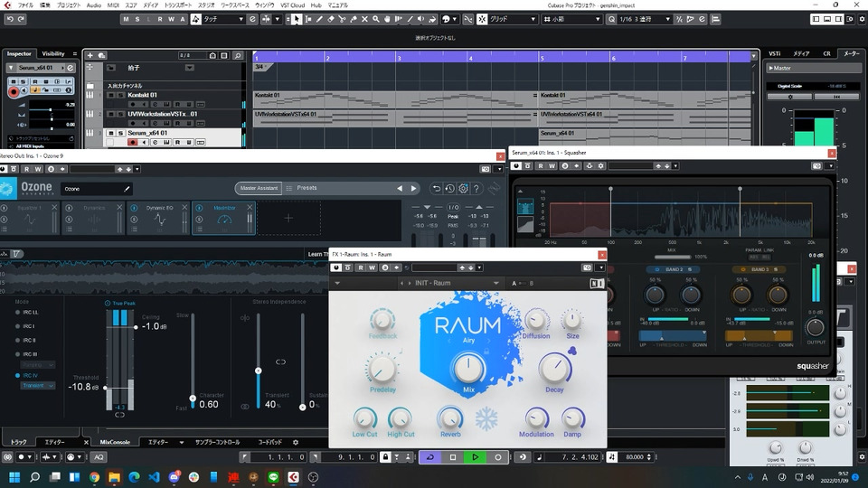Select the Range Selection tool

(x=307, y=19)
